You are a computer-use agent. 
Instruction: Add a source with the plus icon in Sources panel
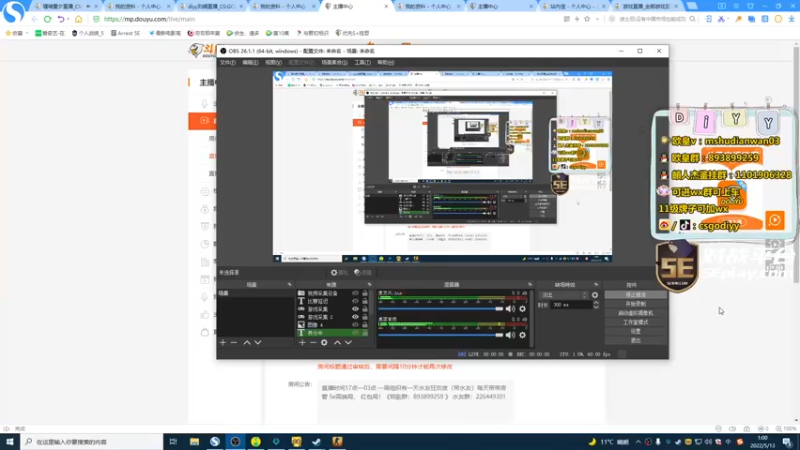tap(303, 342)
